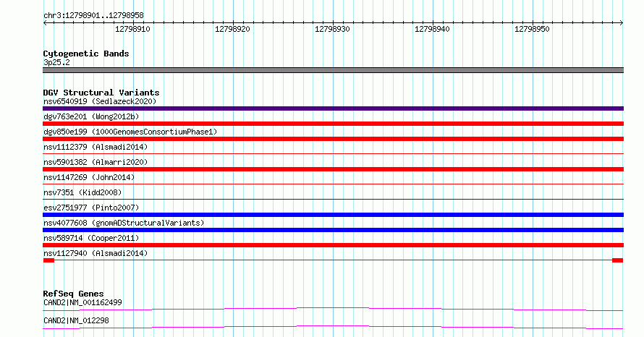Click the nsv7351 (Kidd2008) variant label
The height and width of the screenshot is (337, 644).
pos(82,192)
